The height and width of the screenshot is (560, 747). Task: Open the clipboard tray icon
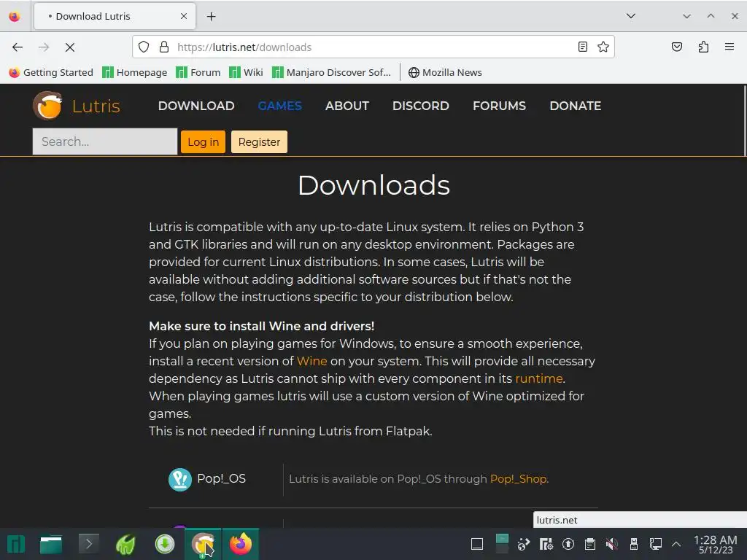click(x=589, y=544)
